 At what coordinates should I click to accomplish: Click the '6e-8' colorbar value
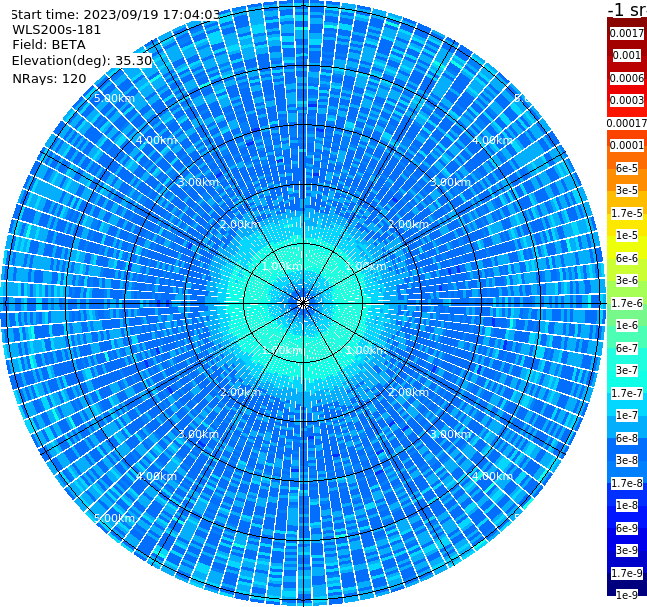point(627,438)
